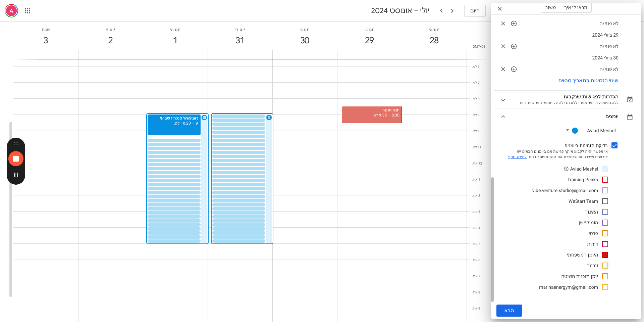This screenshot has width=644, height=322.
Task: Pause the screen recording
Action: [16, 175]
